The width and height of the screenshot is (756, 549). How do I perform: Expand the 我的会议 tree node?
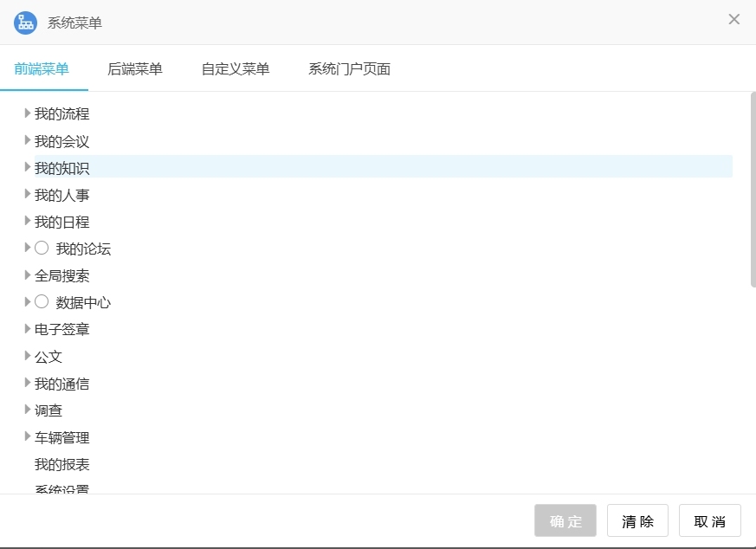28,140
